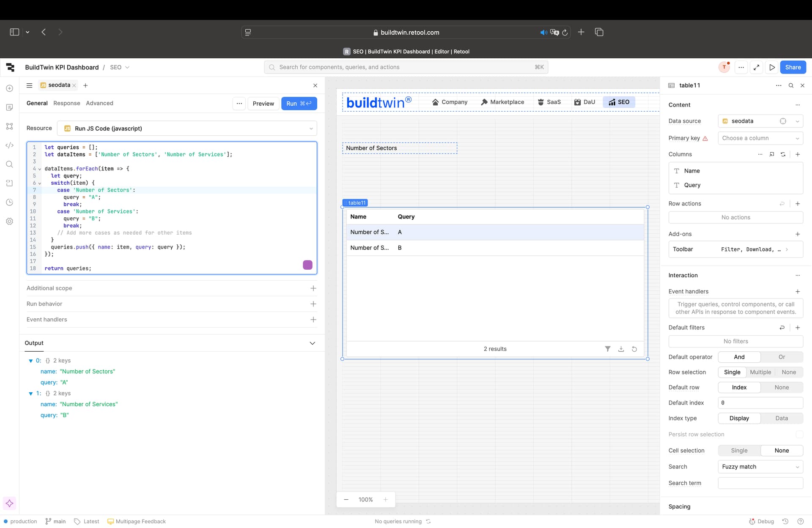Image resolution: width=812 pixels, height=528 pixels.
Task: Toggle Persist row selection checkbox
Action: [799, 435]
